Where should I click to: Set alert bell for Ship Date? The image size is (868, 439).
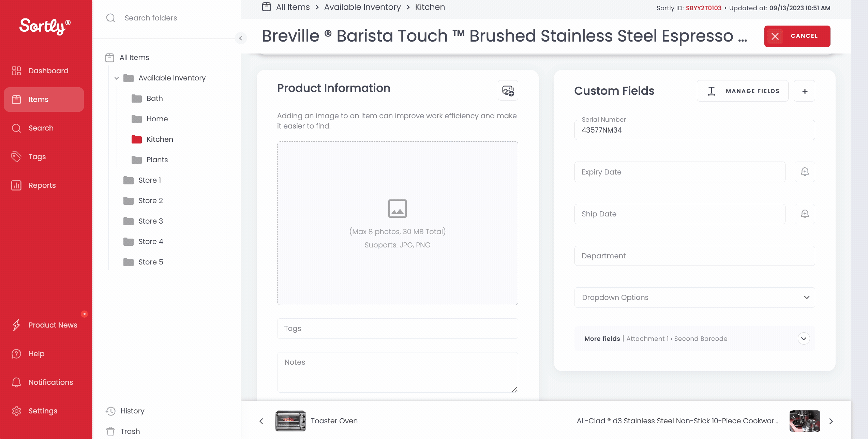805,214
